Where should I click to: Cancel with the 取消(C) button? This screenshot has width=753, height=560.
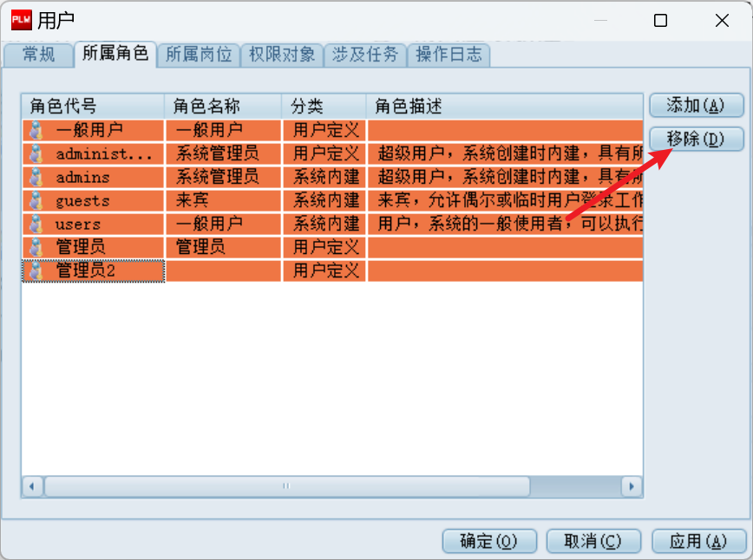pos(593,541)
